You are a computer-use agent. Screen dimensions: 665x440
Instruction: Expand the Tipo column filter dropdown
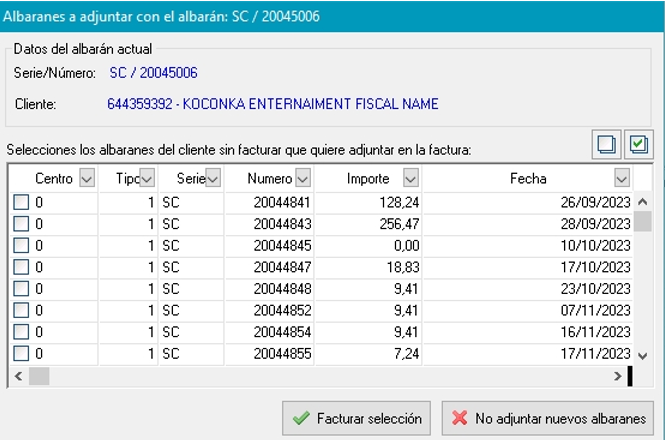click(x=147, y=178)
